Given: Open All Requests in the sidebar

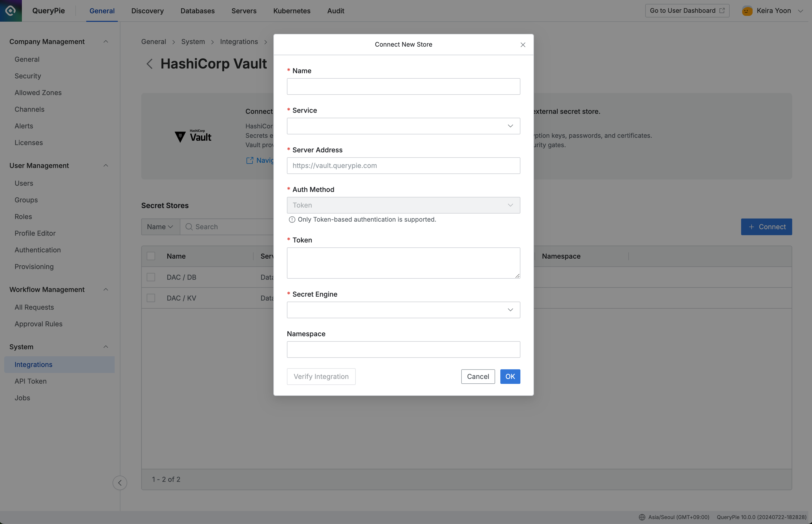Looking at the screenshot, I should click(x=34, y=307).
